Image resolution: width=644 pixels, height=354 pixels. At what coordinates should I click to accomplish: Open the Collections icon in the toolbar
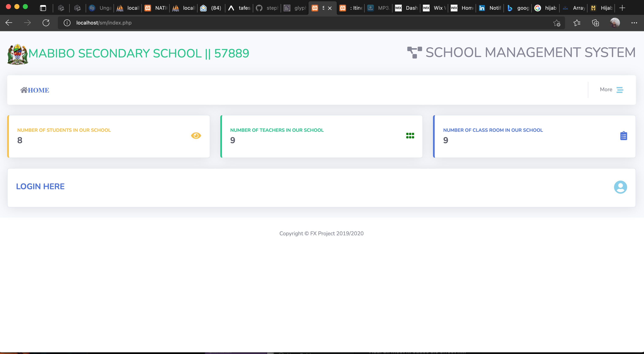[x=595, y=23]
